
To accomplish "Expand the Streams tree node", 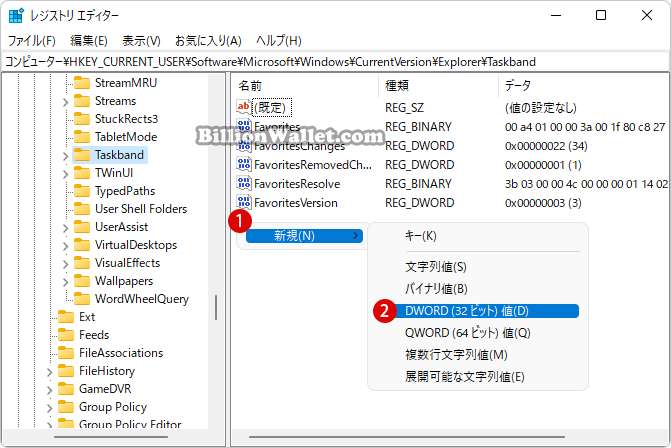I will click(65, 102).
